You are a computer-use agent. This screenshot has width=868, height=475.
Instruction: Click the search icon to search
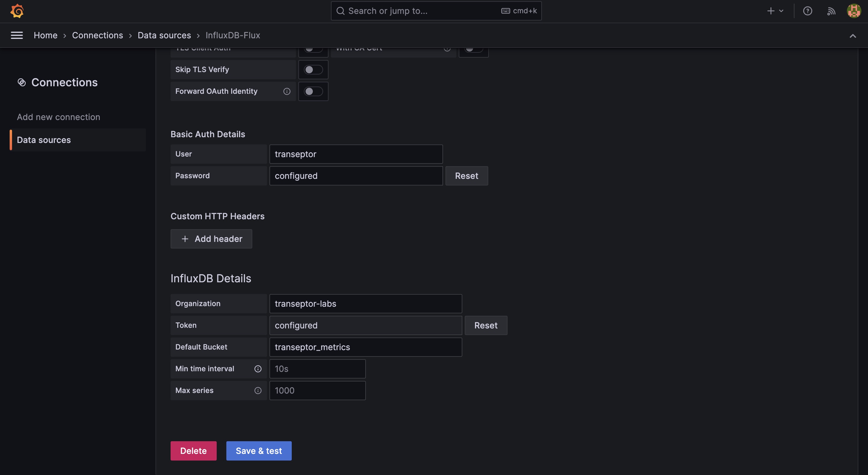(340, 11)
